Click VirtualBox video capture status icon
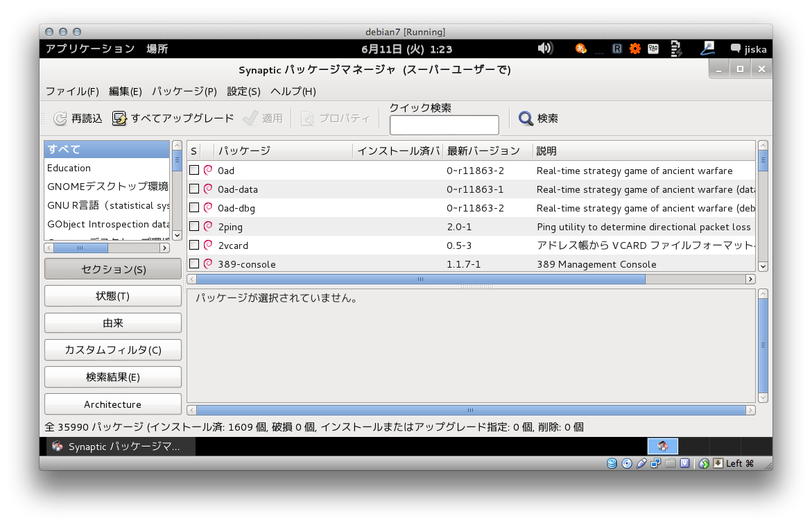Image resolution: width=812 pixels, height=525 pixels. (684, 463)
